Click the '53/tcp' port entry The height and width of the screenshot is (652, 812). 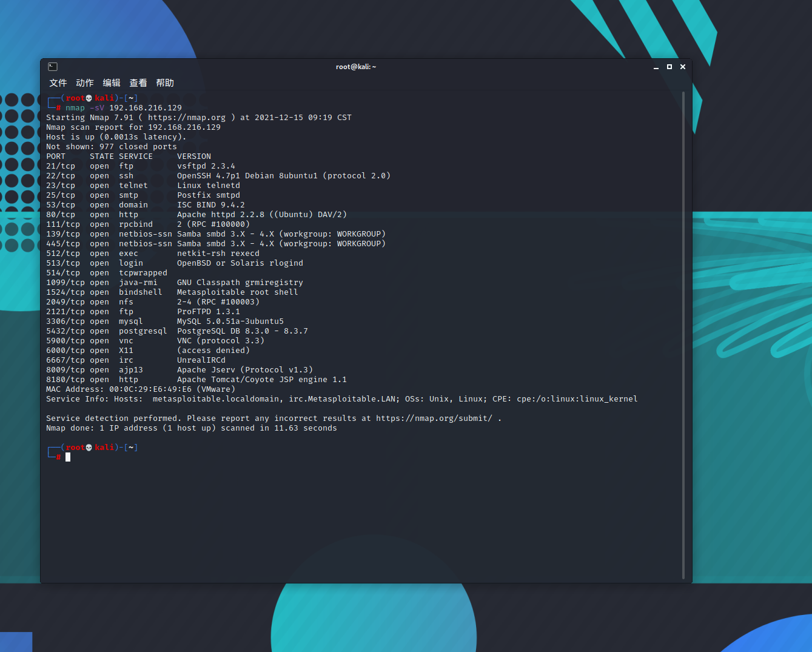tap(61, 205)
